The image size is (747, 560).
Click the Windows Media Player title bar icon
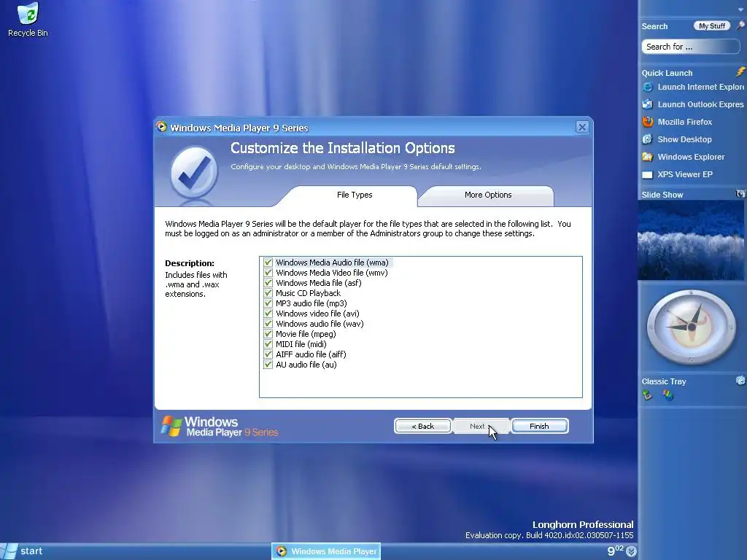[162, 127]
